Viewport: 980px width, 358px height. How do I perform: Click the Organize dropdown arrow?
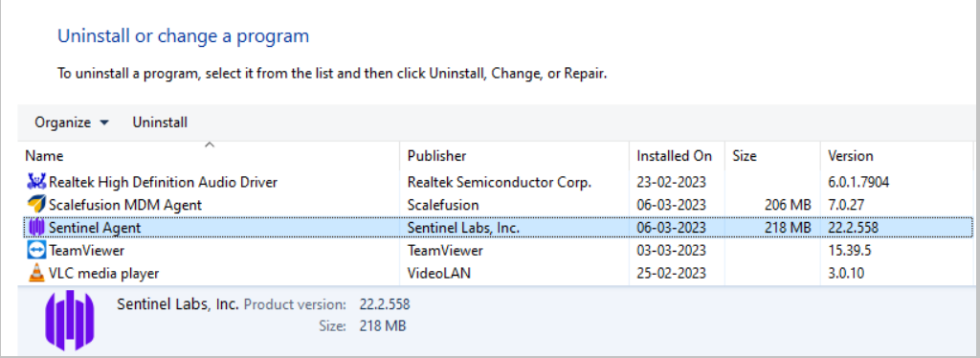[104, 123]
